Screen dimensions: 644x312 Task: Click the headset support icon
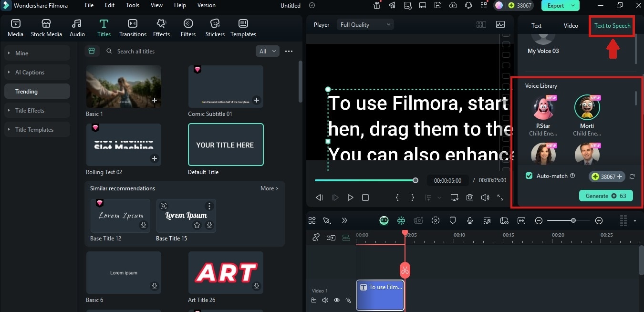(x=468, y=5)
